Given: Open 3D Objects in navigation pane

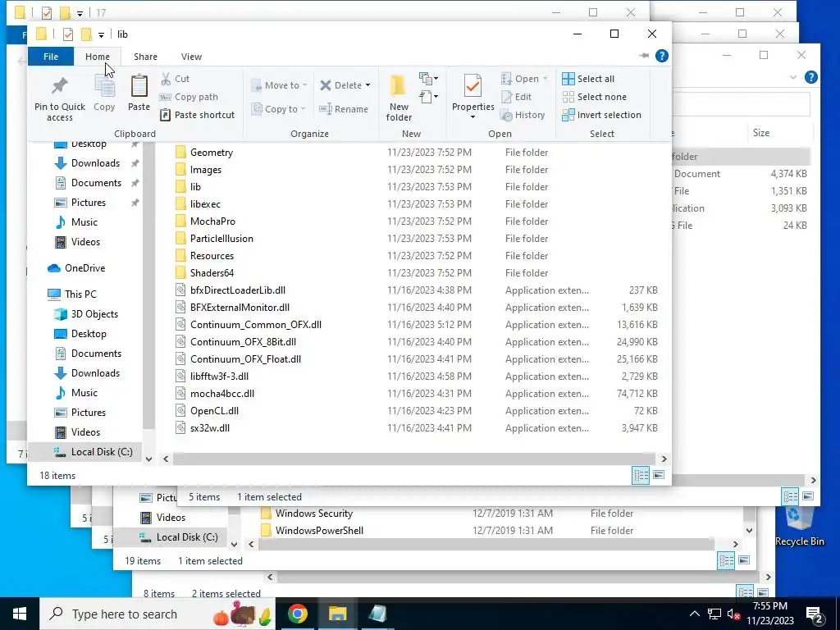Looking at the screenshot, I should (x=94, y=314).
